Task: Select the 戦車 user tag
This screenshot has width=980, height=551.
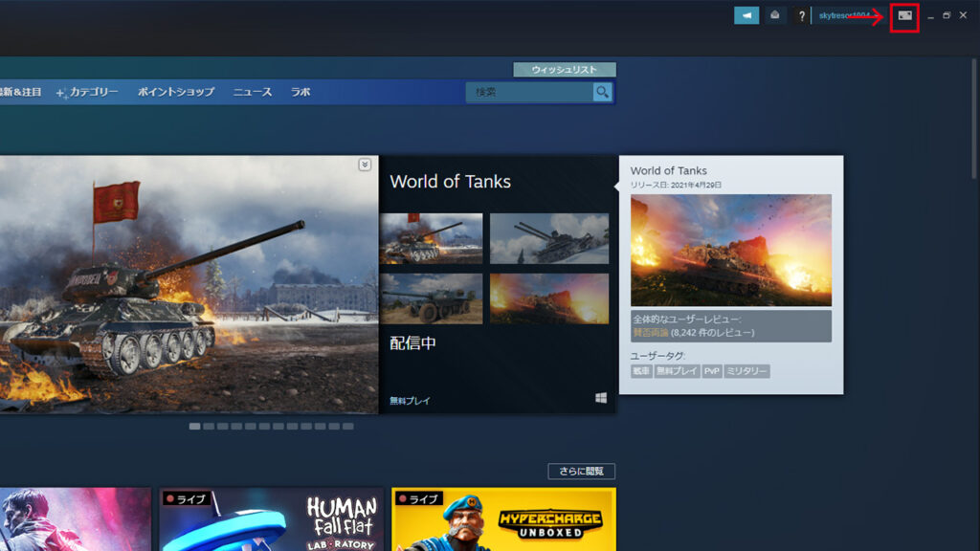Action: click(641, 371)
